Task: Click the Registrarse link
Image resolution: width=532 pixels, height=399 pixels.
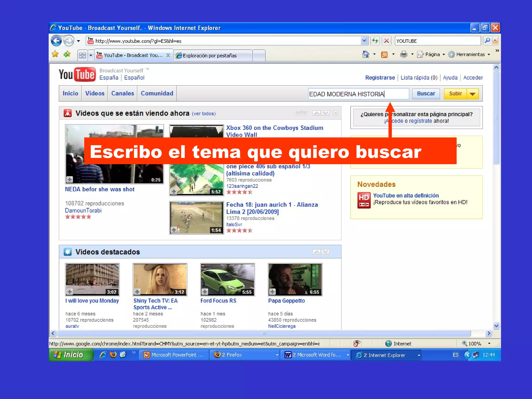Action: click(x=380, y=77)
